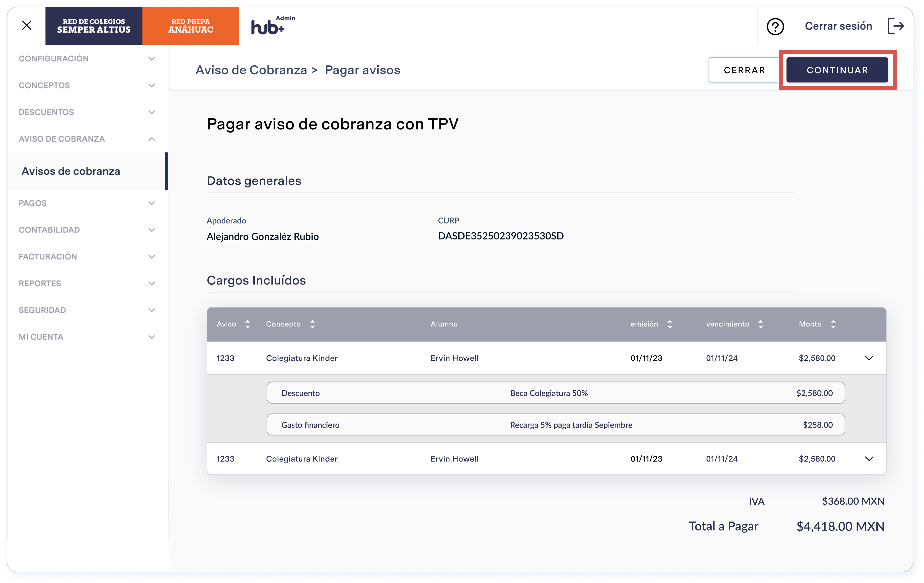
Task: Click the IVA $368.00 MXN amount
Action: [853, 501]
